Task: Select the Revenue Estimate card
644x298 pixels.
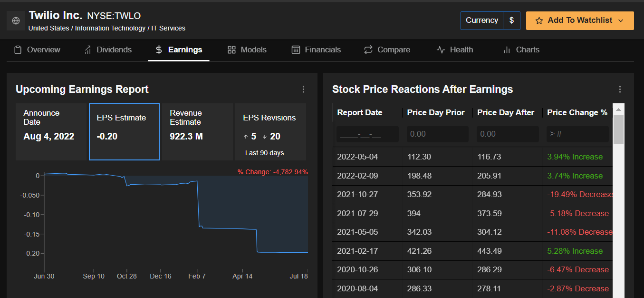Action: (198, 132)
